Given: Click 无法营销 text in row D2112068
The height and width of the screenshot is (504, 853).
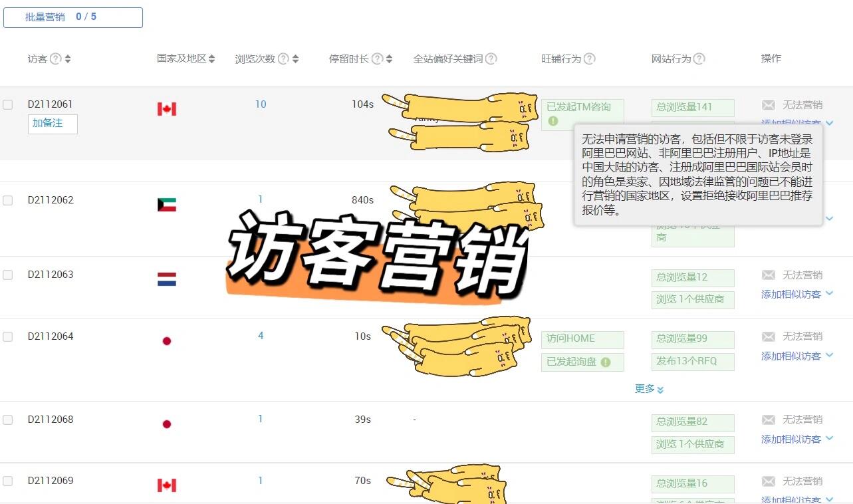Looking at the screenshot, I should click(802, 420).
